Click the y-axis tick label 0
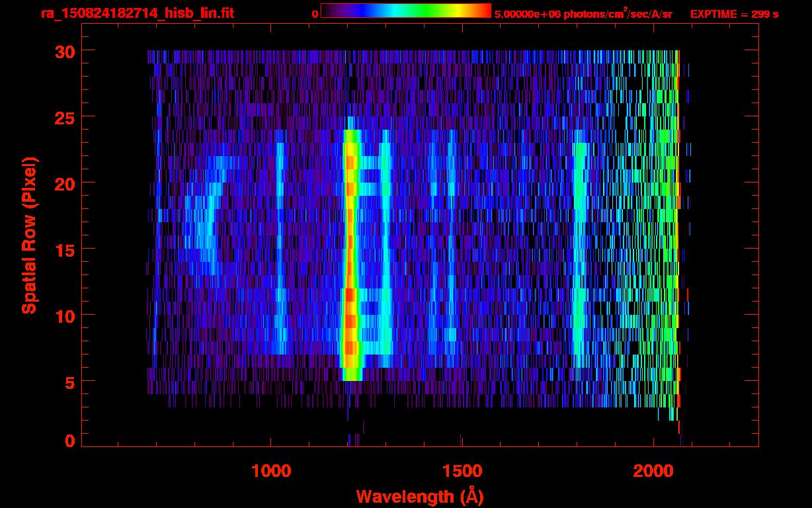812x508 pixels. (x=69, y=441)
